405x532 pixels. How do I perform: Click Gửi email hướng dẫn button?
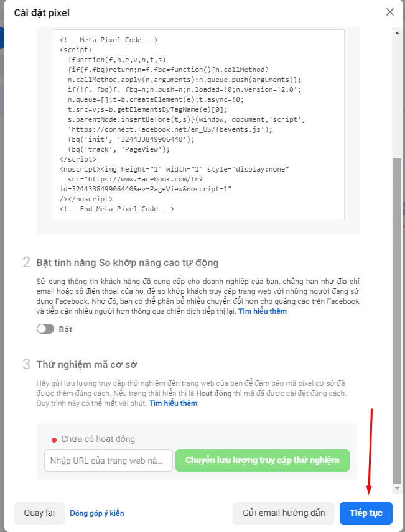pyautogui.click(x=283, y=513)
